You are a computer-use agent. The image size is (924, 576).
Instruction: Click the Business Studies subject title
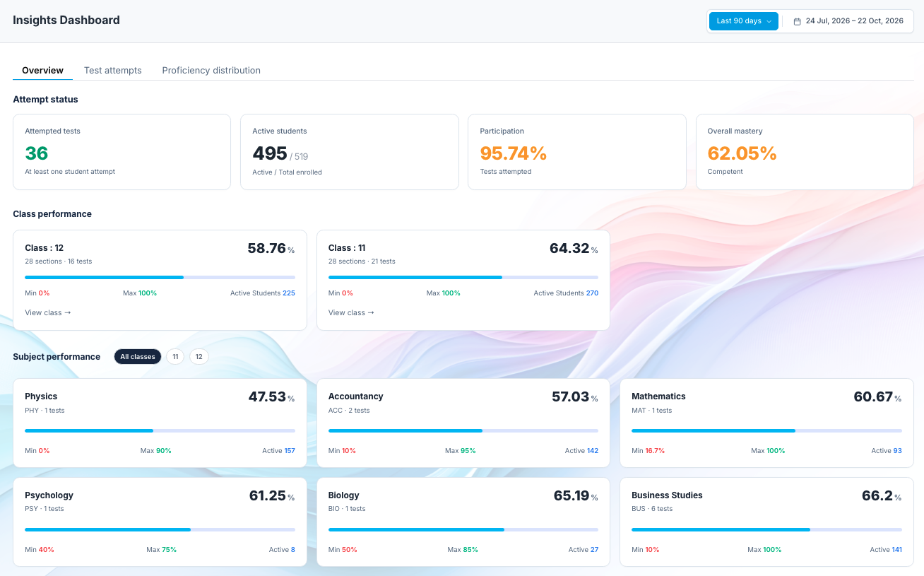pos(667,495)
